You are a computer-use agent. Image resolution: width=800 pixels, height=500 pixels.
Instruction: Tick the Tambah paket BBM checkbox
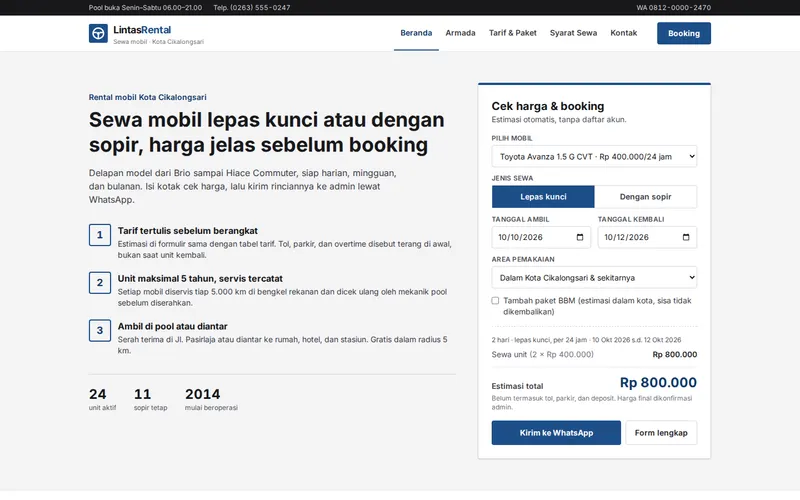click(x=495, y=301)
